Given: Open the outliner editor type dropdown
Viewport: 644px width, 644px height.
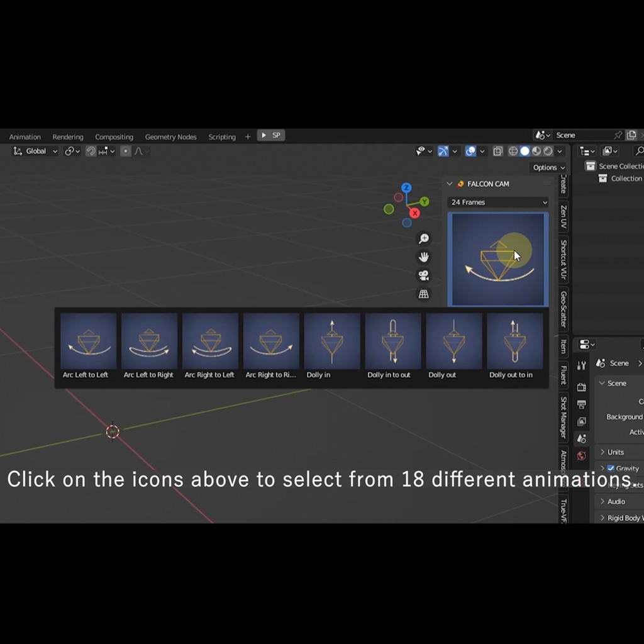Looking at the screenshot, I should point(587,151).
